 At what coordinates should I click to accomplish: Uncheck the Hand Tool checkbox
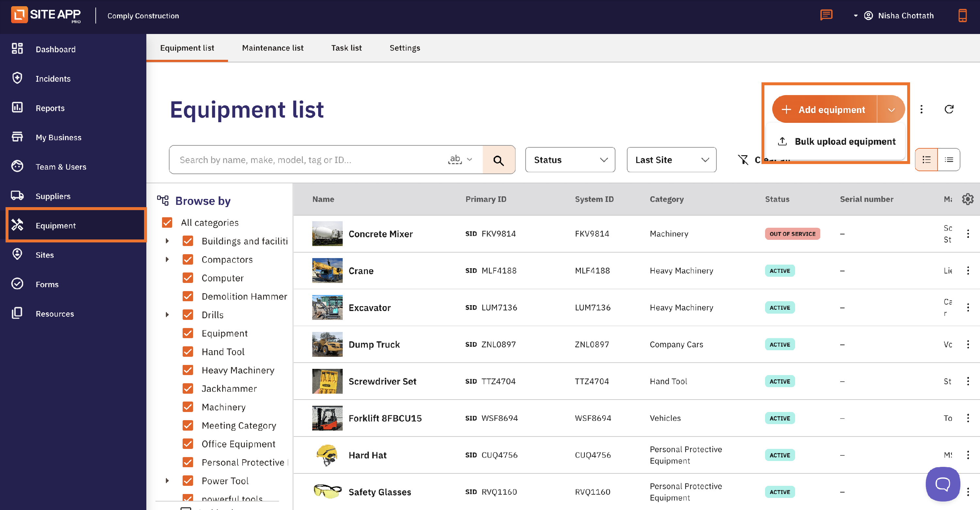point(188,352)
